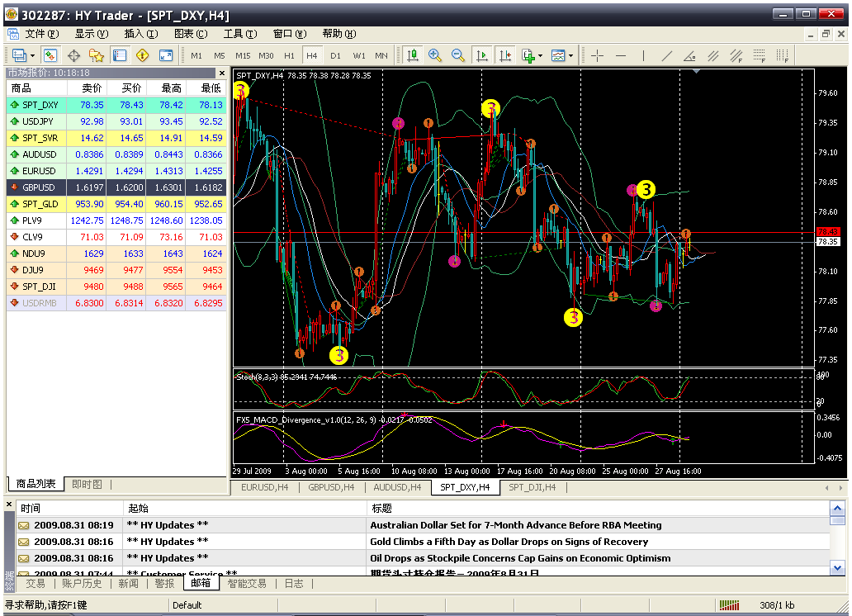Screen dimensions: 852x616
Task: Select the Fibonacci Retracement tool
Action: click(x=760, y=55)
